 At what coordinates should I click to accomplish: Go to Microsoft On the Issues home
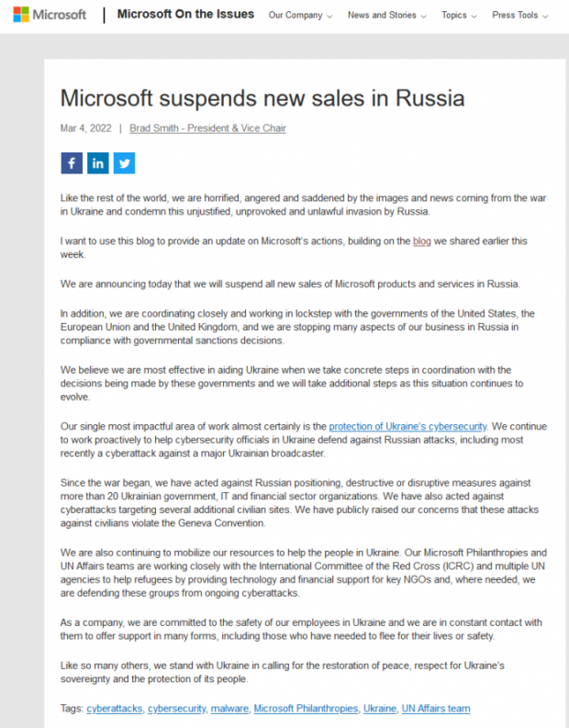point(185,15)
